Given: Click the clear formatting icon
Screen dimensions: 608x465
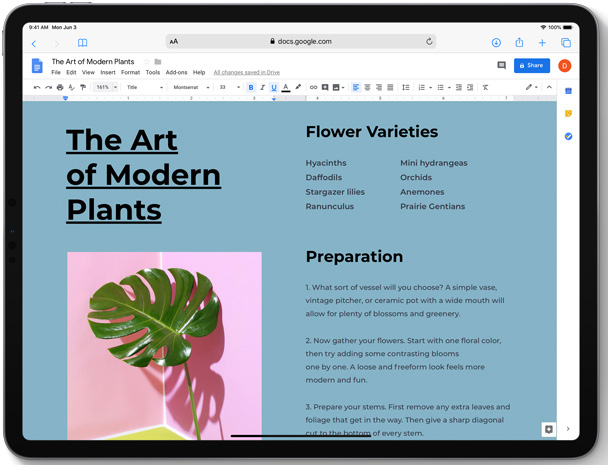Looking at the screenshot, I should (x=486, y=88).
